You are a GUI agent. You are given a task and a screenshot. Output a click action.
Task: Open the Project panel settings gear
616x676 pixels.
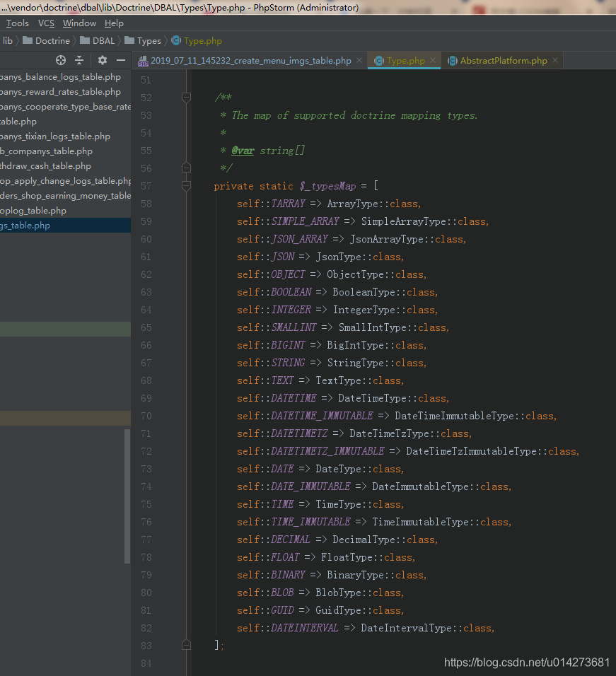point(101,60)
